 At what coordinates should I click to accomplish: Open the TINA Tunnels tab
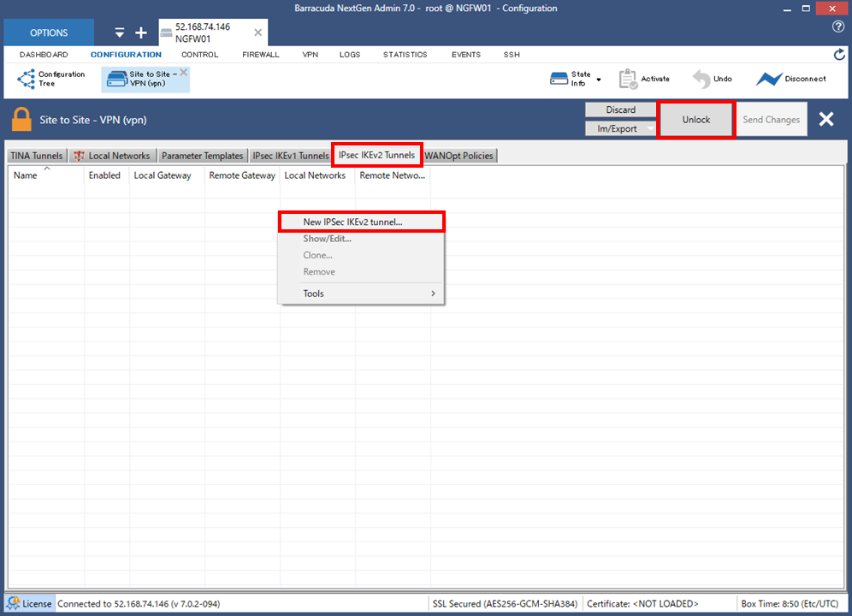tap(37, 156)
